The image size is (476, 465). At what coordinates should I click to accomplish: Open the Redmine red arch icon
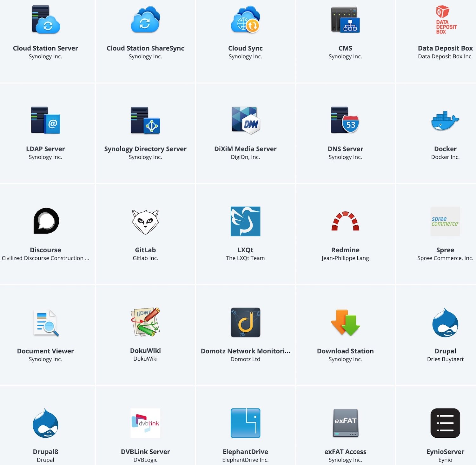click(345, 221)
